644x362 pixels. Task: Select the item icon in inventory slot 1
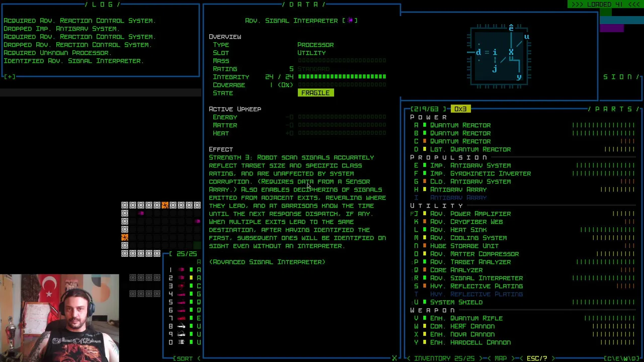click(x=181, y=270)
